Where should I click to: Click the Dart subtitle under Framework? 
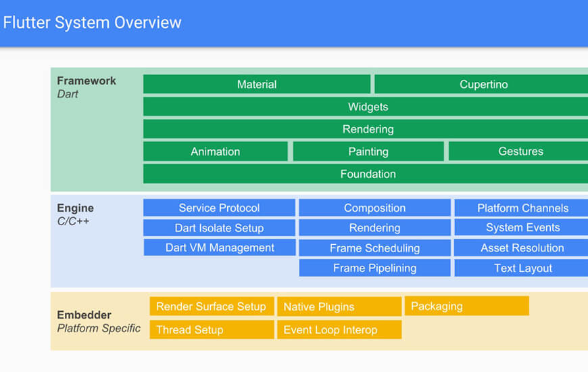[68, 94]
